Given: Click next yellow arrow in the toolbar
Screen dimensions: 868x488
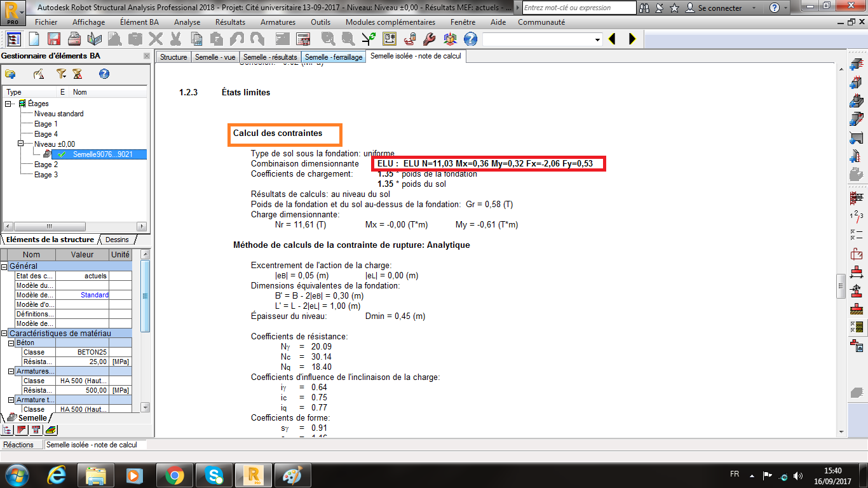Looking at the screenshot, I should coord(632,39).
